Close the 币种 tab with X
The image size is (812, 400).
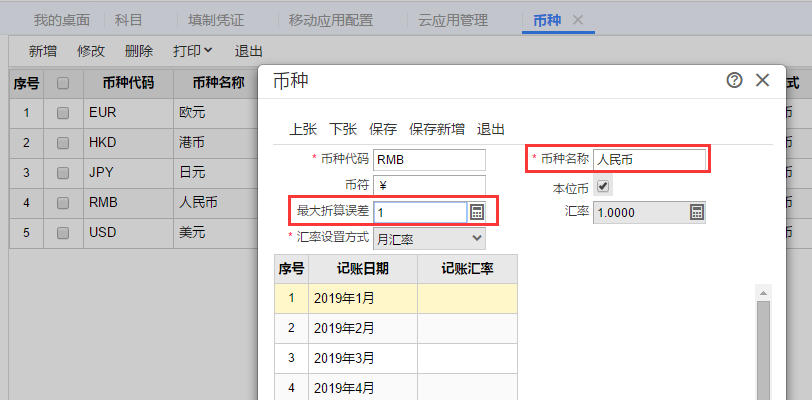pos(578,20)
